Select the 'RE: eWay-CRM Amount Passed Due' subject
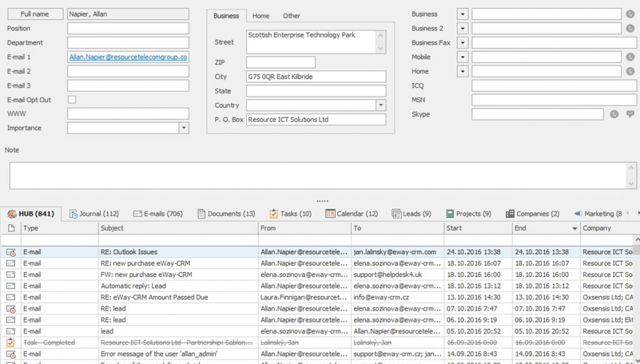Screen dimensions: 640x364 (154, 297)
